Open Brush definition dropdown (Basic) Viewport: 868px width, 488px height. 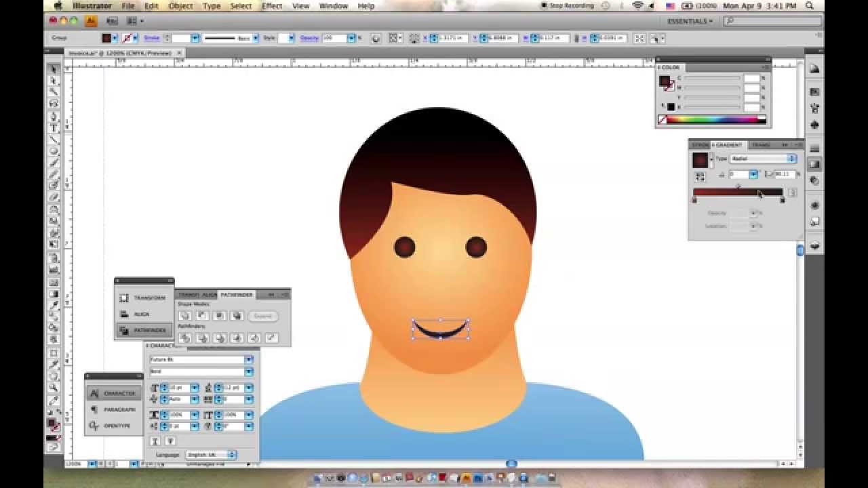point(256,39)
